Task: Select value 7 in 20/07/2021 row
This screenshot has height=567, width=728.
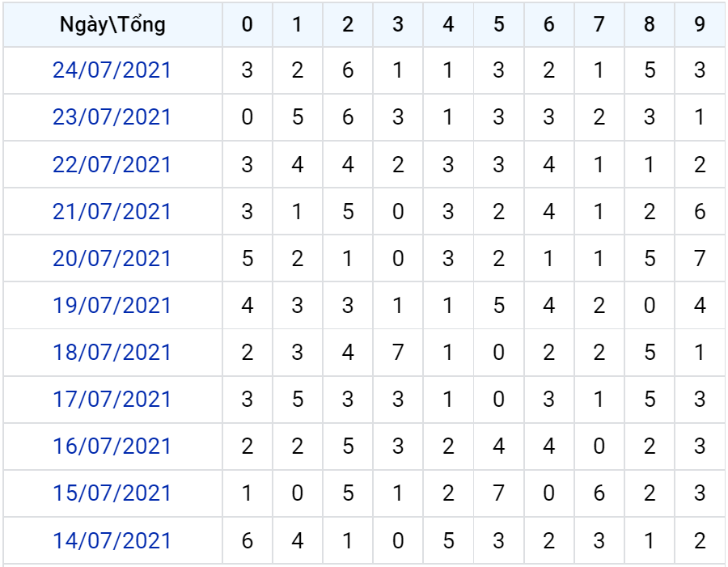Action: 700,258
